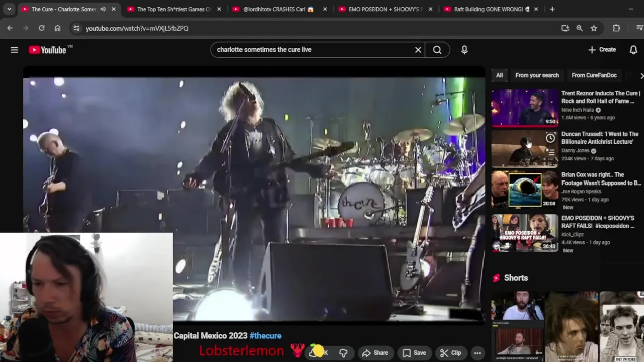Bookmark this page with the star
This screenshot has height=362, width=644.
tap(594, 28)
